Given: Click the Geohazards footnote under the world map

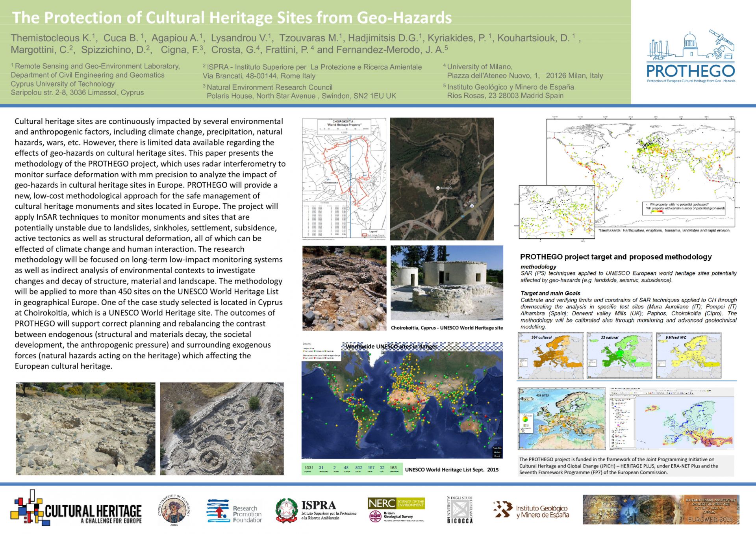Looking at the screenshot, I should [664, 230].
